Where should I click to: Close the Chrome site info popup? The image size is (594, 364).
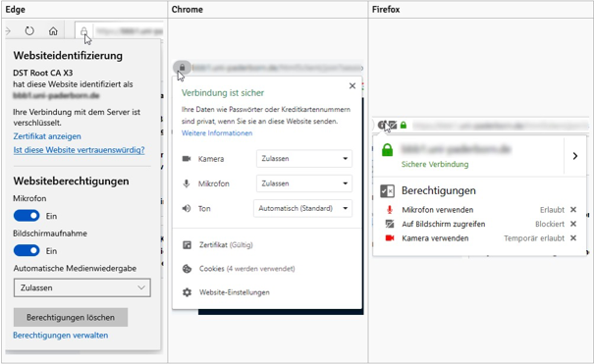(352, 86)
